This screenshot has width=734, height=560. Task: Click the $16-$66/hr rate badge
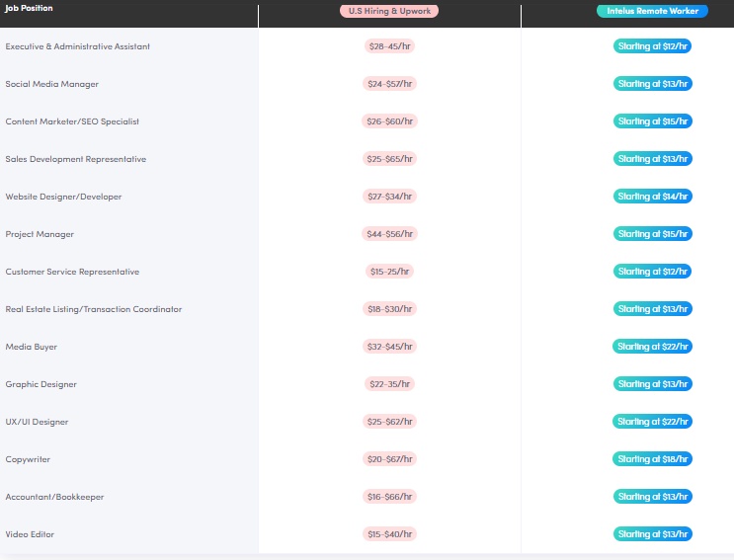(389, 497)
